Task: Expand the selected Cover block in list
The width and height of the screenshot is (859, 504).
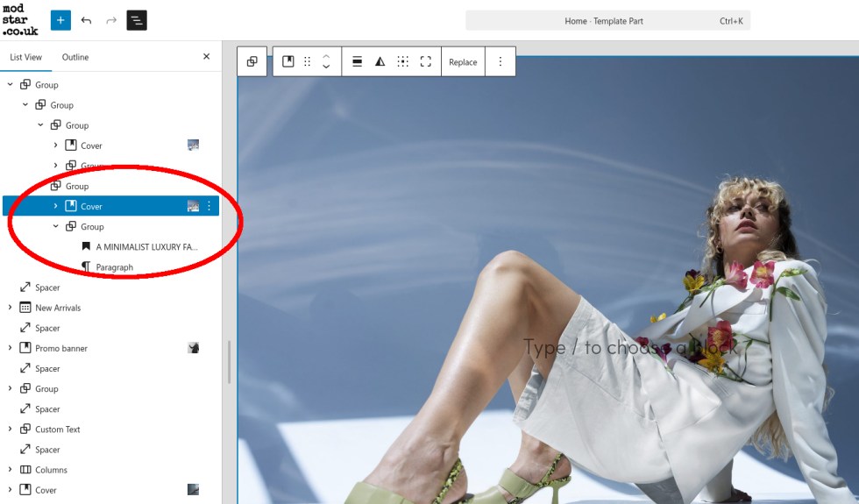Action: pyautogui.click(x=56, y=206)
